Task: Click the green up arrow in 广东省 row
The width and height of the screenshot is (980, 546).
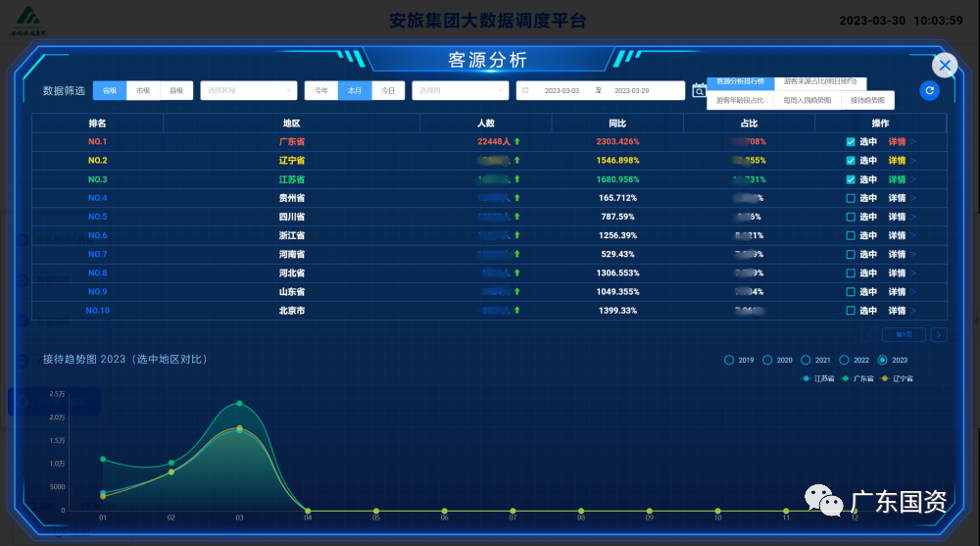Action: click(516, 142)
